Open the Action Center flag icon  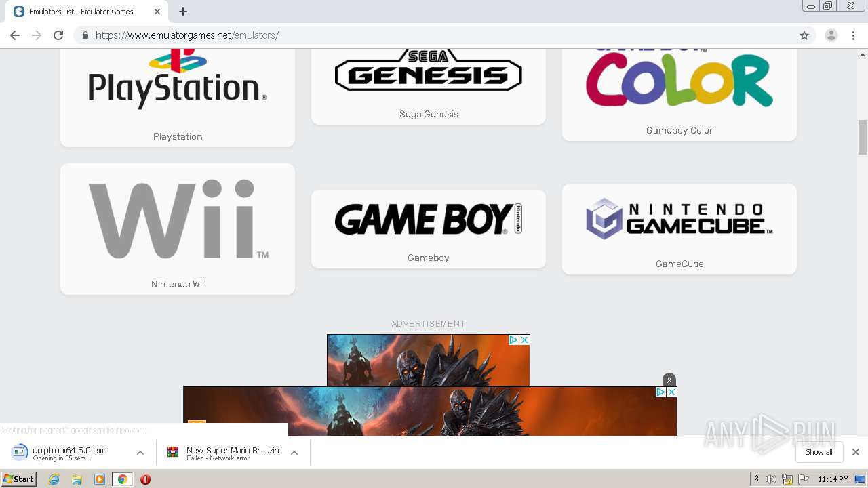[x=804, y=479]
